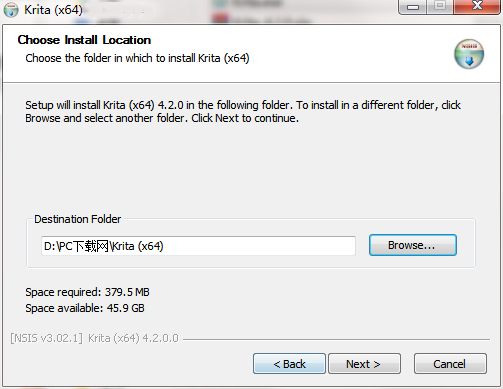Image resolution: width=503 pixels, height=389 pixels.
Task: Click the Space required: 379.5 MB text
Action: [x=87, y=292]
